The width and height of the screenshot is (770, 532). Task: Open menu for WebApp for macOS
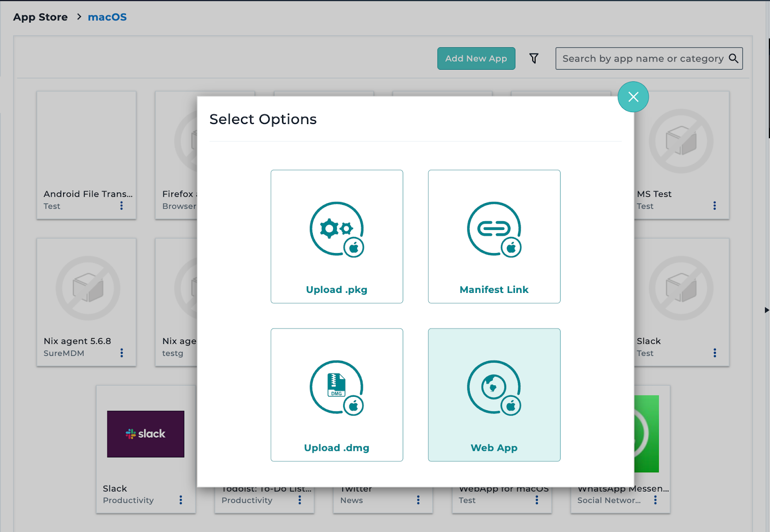point(537,500)
